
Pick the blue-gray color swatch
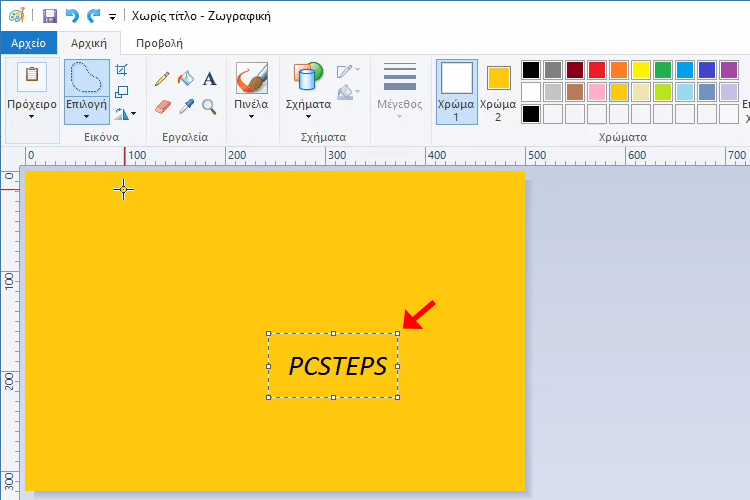(707, 92)
